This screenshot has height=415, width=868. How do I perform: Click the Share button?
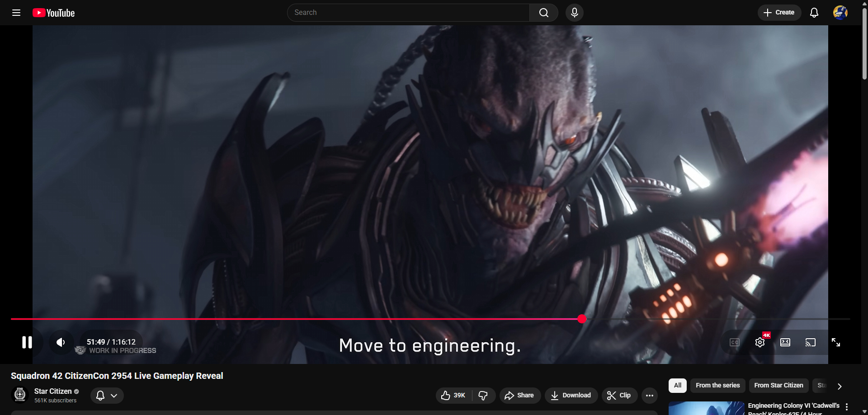click(x=519, y=396)
